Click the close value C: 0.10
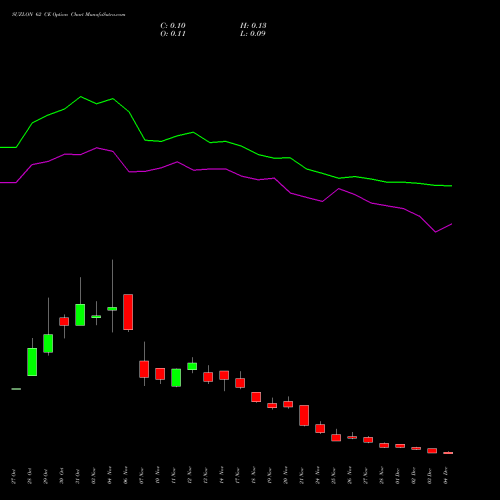 [x=173, y=26]
